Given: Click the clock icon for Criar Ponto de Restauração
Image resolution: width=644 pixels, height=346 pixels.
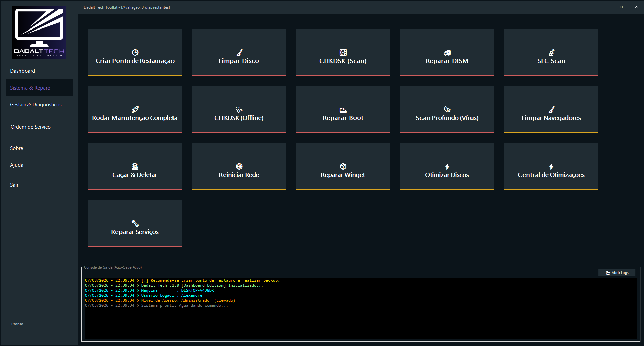Looking at the screenshot, I should click(x=135, y=52).
